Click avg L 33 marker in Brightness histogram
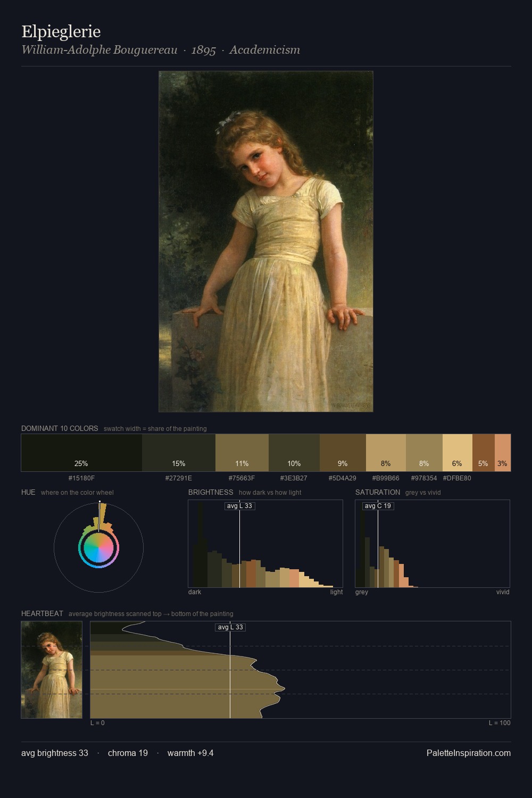Image resolution: width=532 pixels, height=798 pixels. 239,506
